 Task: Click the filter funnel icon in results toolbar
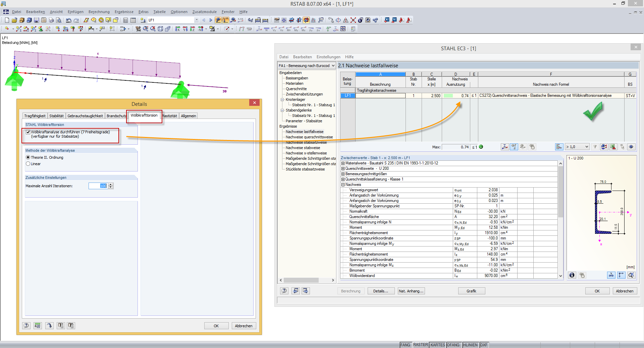(x=595, y=147)
